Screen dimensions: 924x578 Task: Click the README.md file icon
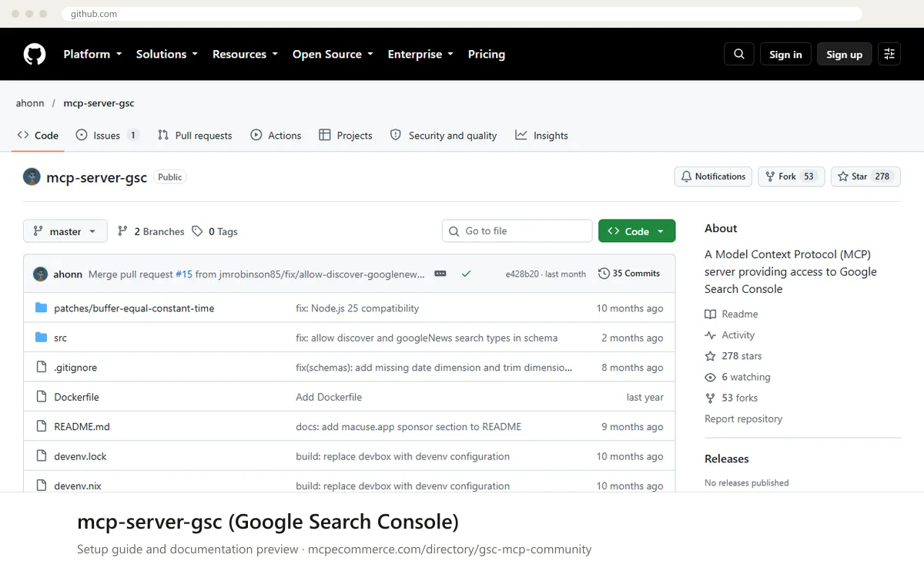42,426
